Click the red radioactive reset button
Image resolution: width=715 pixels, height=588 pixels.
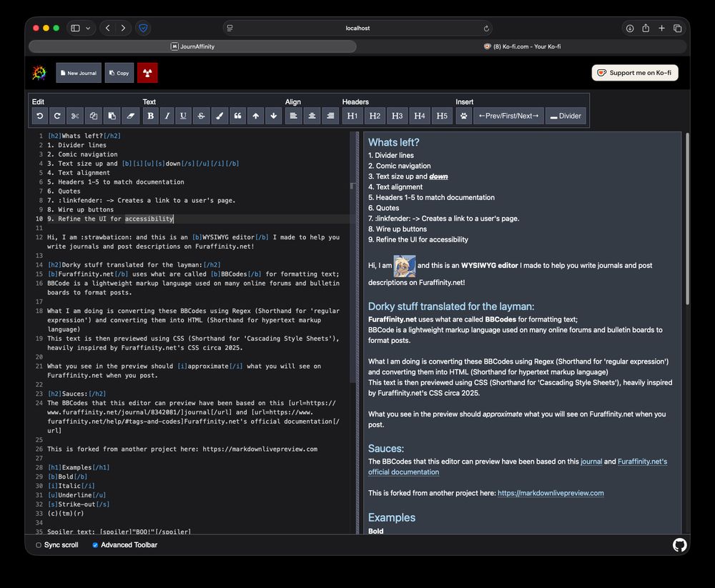coord(147,73)
